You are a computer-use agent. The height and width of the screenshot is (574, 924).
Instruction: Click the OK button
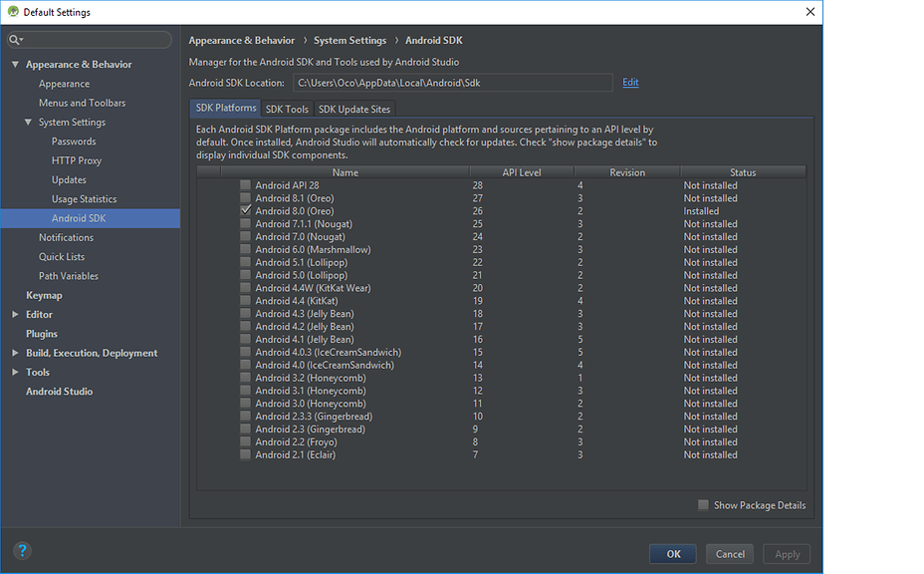pos(673,554)
